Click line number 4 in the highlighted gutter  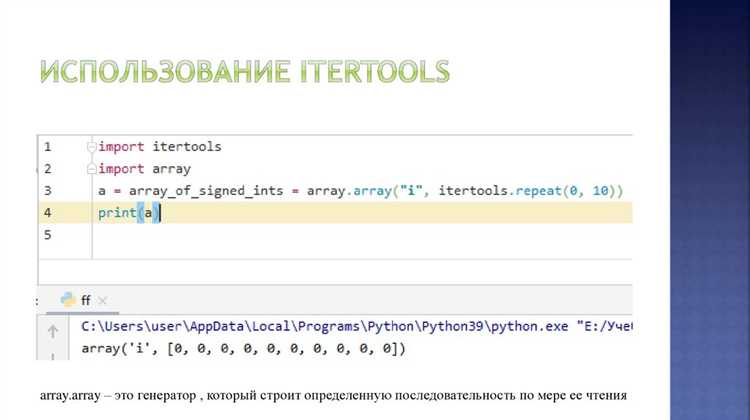48,213
